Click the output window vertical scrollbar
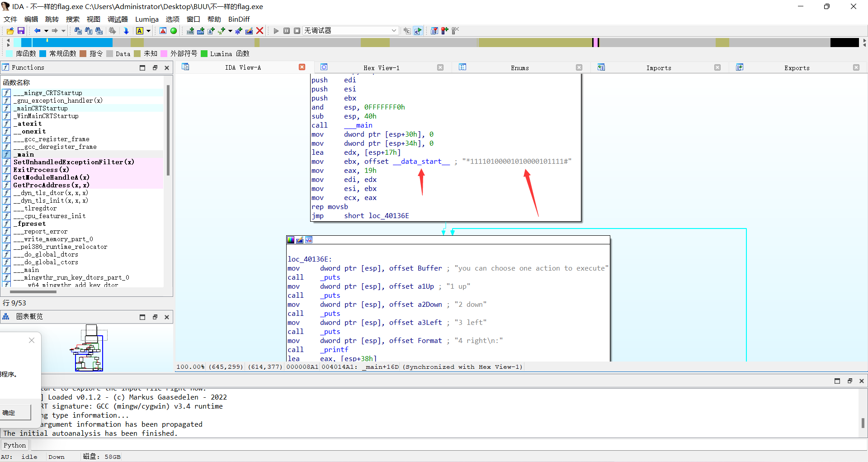 pyautogui.click(x=863, y=423)
